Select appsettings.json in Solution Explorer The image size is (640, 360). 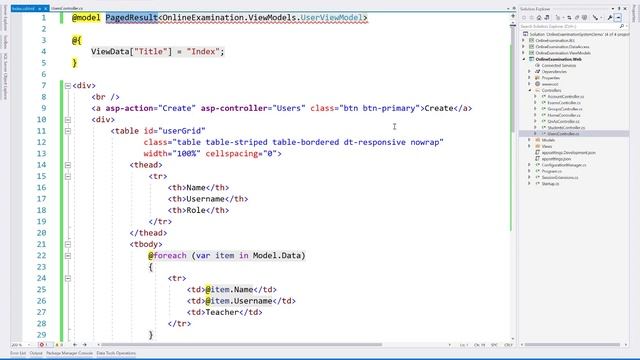click(556, 159)
